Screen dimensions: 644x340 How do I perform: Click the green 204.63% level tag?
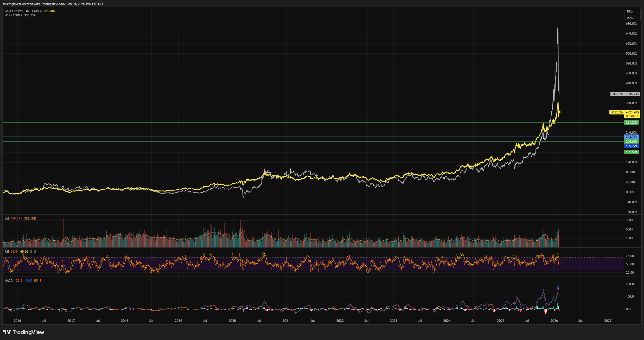632,142
